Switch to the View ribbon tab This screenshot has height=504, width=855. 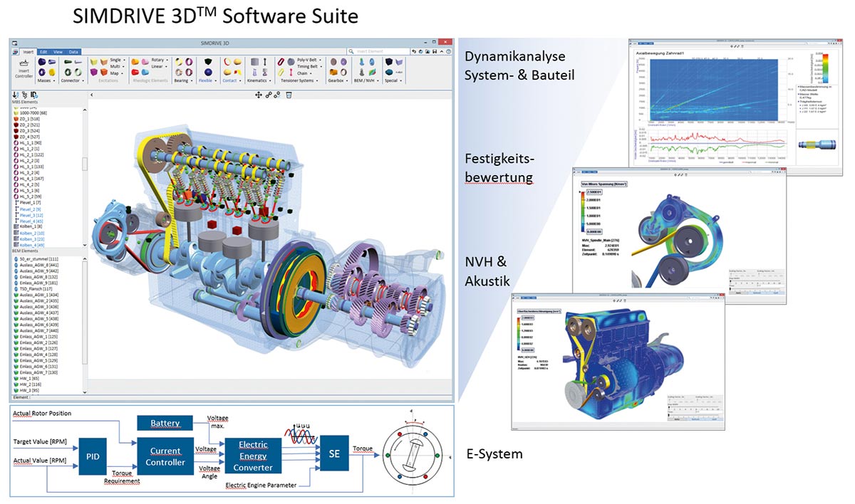58,52
